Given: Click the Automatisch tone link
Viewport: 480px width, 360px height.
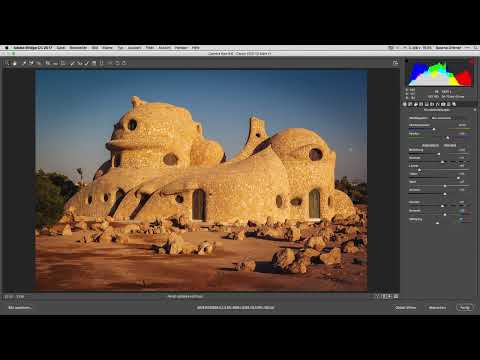Looking at the screenshot, I should tap(430, 145).
